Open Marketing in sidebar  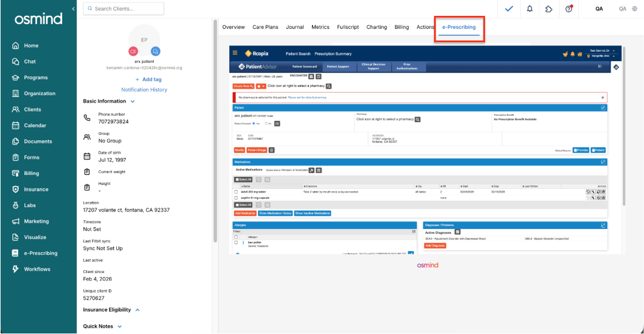click(x=30, y=221)
